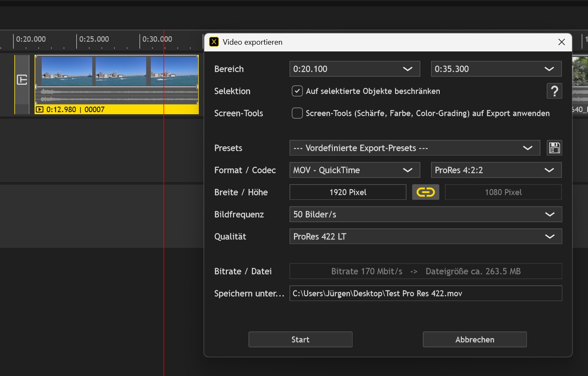Expand the 50 Bilder/s frame rate dropdown
Screen dimensions: 588x376
(426, 214)
